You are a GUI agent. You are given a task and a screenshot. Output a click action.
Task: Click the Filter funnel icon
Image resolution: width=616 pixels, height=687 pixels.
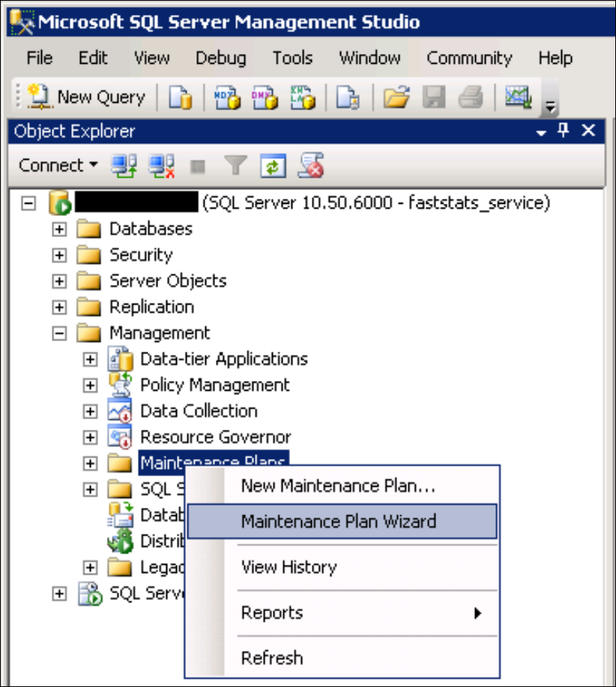tap(235, 166)
